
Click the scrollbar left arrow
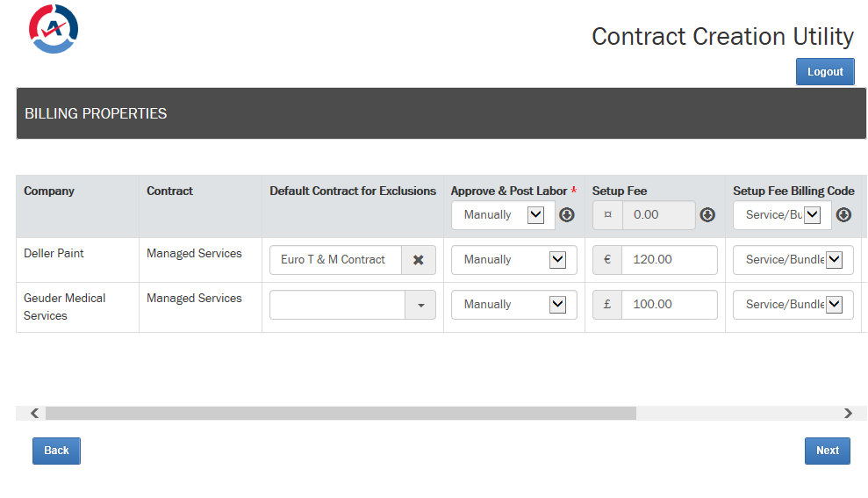pos(34,414)
